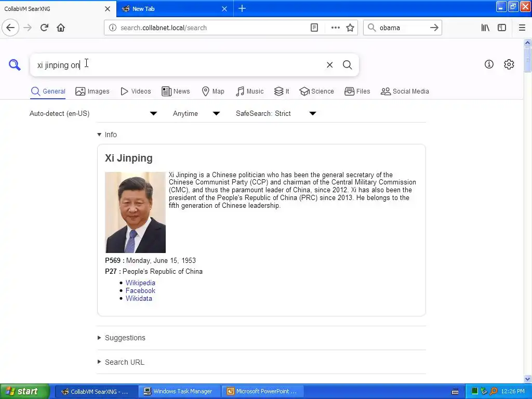
Task: Switch to News category
Action: [176, 91]
